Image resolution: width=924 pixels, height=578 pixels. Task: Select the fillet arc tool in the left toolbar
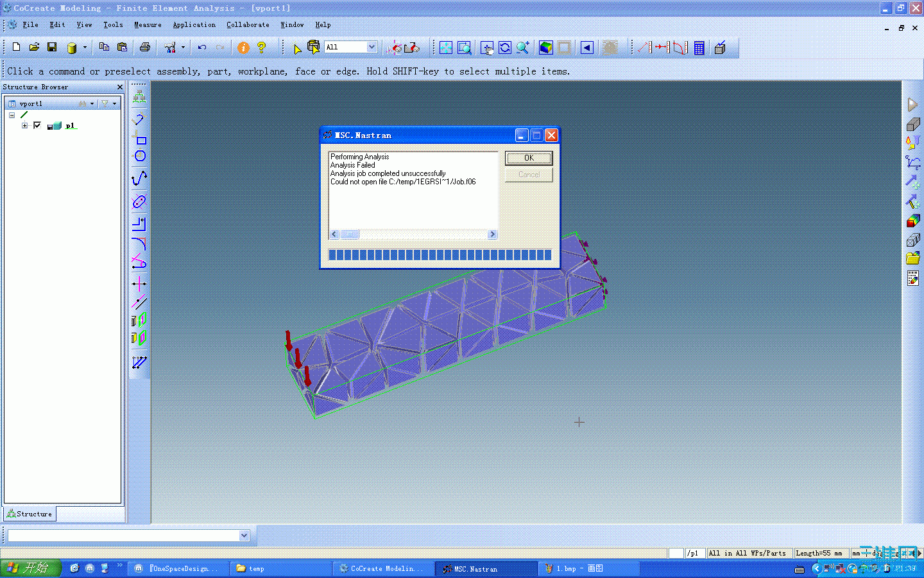point(139,243)
